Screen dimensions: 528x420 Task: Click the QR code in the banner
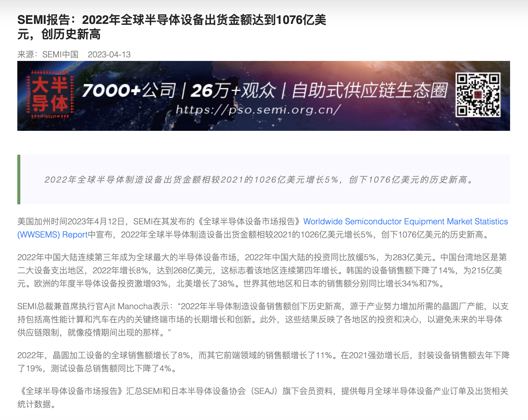478,95
